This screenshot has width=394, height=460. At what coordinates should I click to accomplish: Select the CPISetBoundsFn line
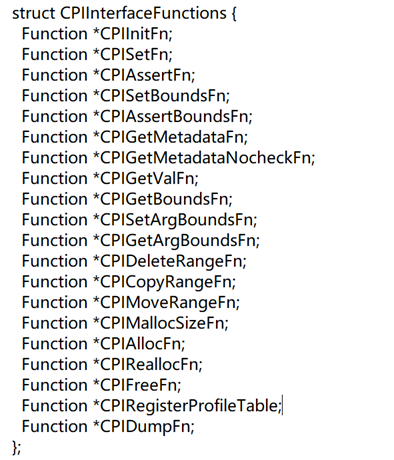pos(126,96)
